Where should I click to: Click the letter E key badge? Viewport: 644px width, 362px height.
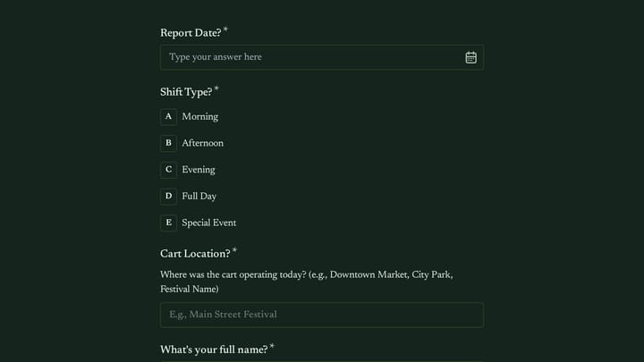[168, 223]
